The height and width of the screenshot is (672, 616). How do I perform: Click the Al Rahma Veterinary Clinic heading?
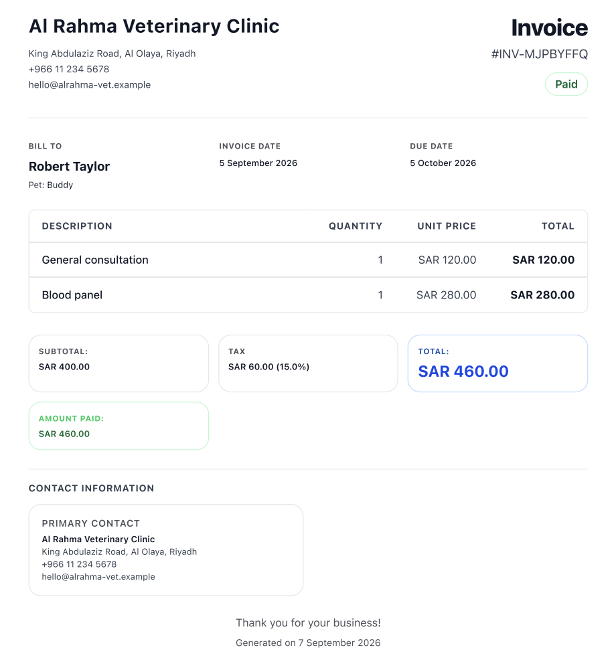pyautogui.click(x=154, y=26)
